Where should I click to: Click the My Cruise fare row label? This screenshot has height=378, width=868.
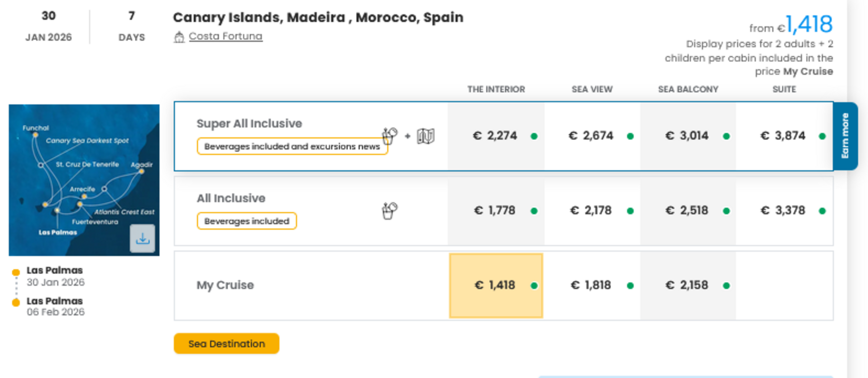pyautogui.click(x=225, y=285)
